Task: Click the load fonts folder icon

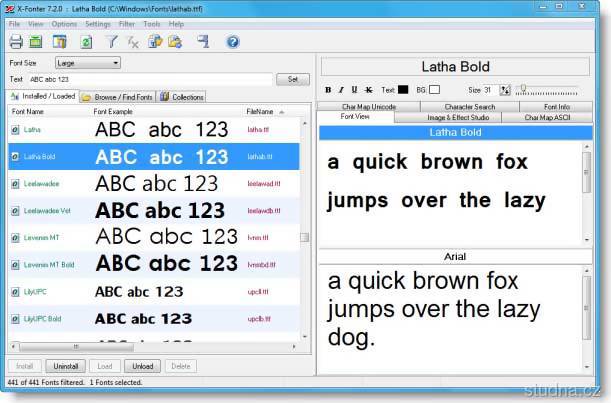Action: [155, 42]
